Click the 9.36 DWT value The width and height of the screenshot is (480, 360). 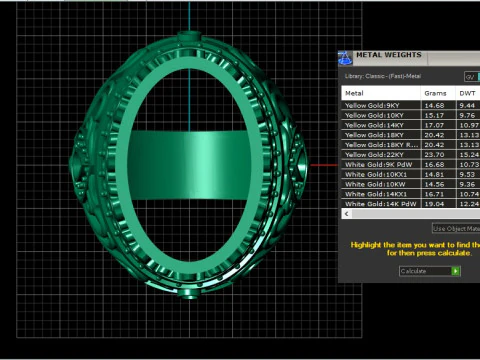[467, 185]
